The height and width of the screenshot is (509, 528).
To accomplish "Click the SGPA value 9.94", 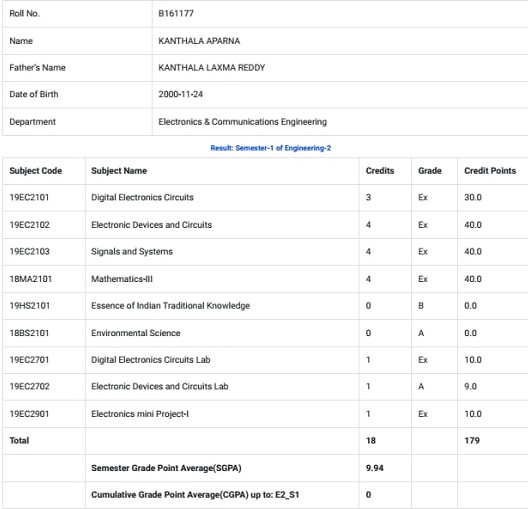I will click(x=374, y=468).
